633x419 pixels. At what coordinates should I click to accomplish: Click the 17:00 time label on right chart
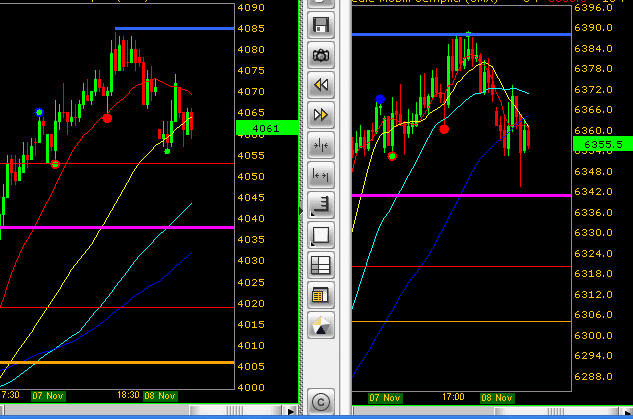(x=453, y=397)
